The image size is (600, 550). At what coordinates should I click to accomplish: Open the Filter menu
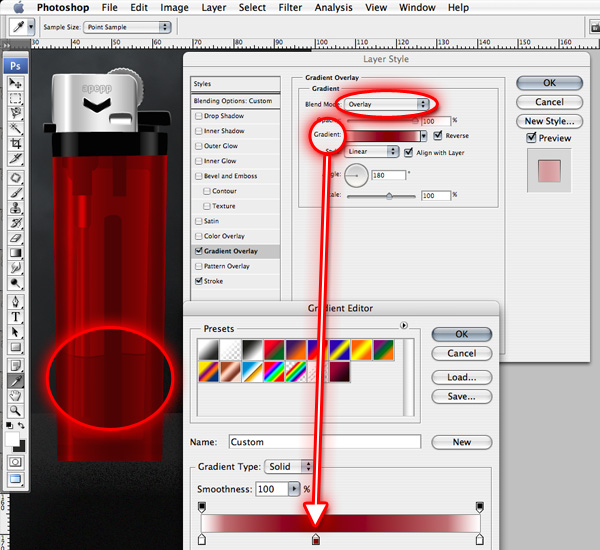(x=290, y=8)
